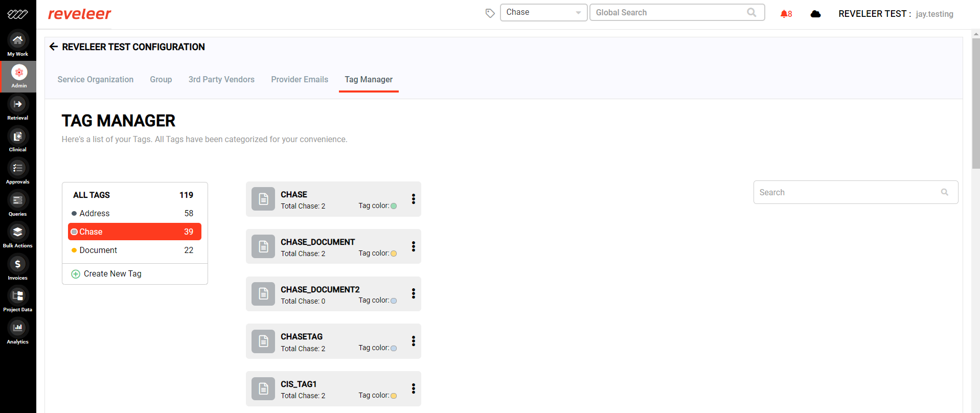Select the Tag Manager tab

coord(369,79)
